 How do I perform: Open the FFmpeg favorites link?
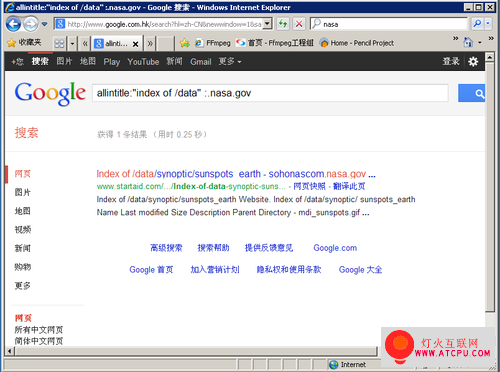(213, 43)
